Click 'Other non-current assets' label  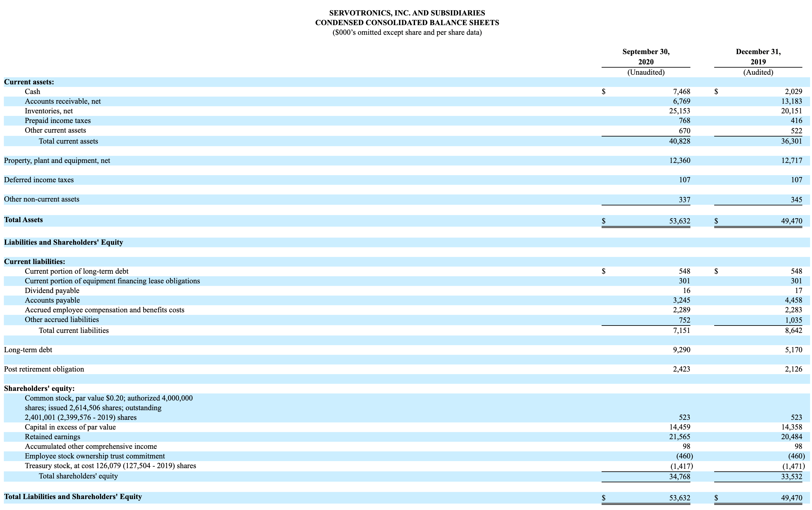[42, 199]
